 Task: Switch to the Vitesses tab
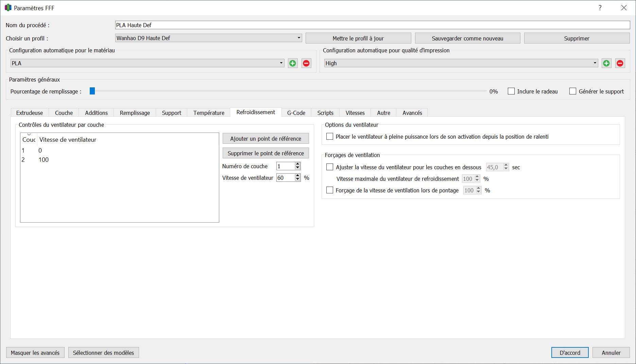[x=355, y=113]
